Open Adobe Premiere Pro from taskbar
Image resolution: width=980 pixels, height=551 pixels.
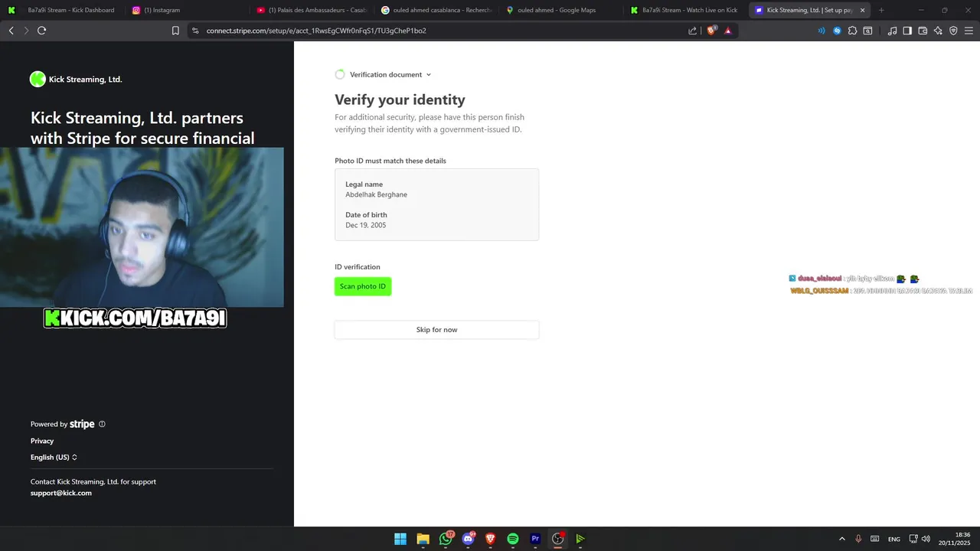pyautogui.click(x=535, y=539)
